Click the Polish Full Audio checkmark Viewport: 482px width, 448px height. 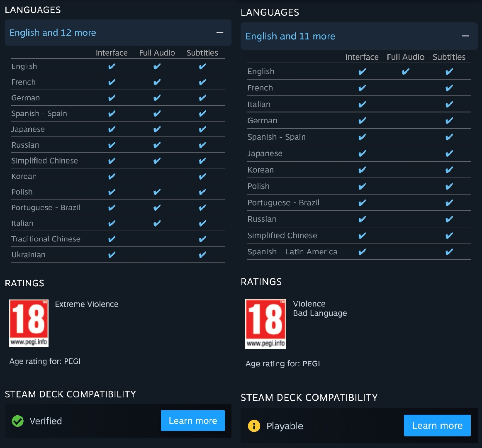[157, 192]
